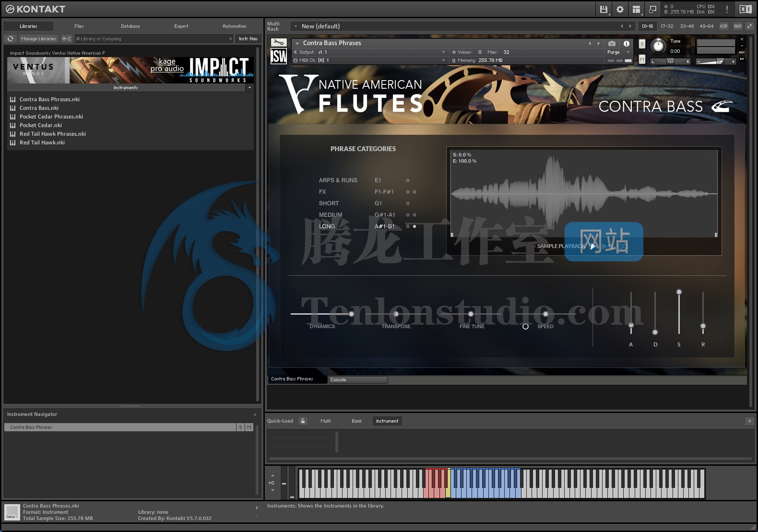
Task: Select Quick-Load Bank tab
Action: point(357,421)
